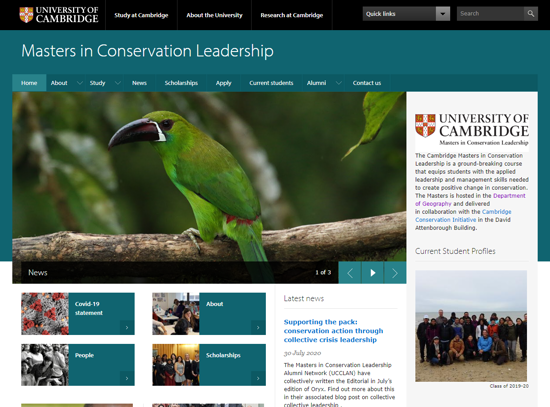The image size is (550, 407).
Task: Click the sidebar Cambridge Conservation Leadership logo
Action: coord(472,129)
